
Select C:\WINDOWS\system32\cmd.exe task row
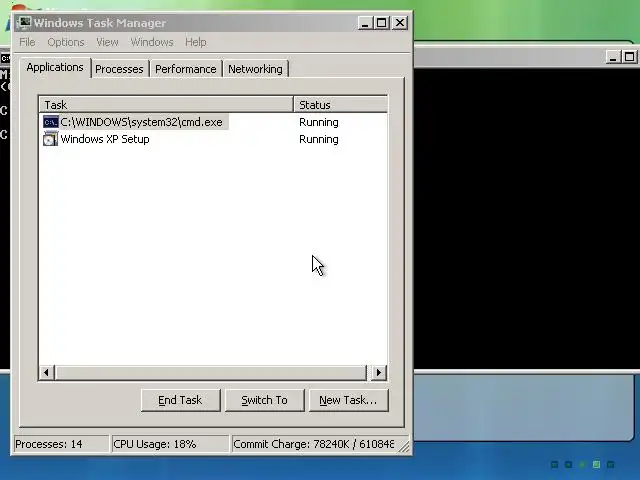tap(213, 122)
